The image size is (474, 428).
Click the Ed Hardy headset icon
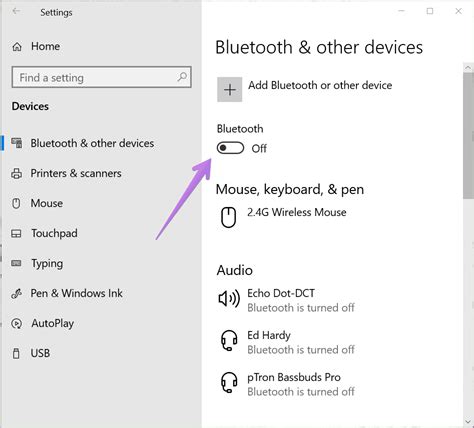[x=229, y=340]
